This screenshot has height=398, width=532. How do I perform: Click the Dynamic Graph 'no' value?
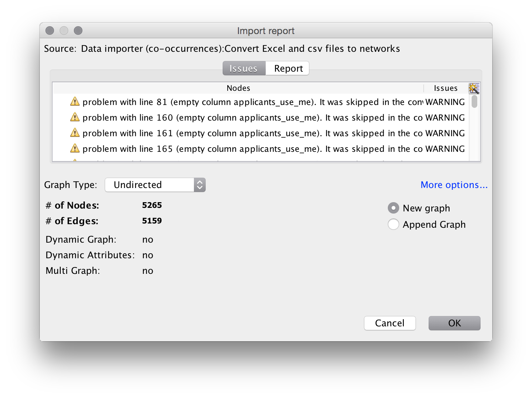147,240
